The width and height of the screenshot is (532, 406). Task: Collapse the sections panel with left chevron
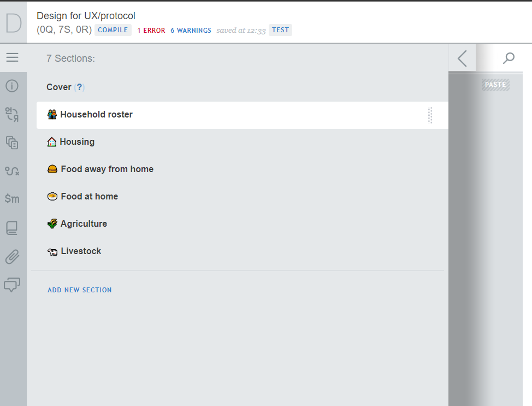point(462,58)
